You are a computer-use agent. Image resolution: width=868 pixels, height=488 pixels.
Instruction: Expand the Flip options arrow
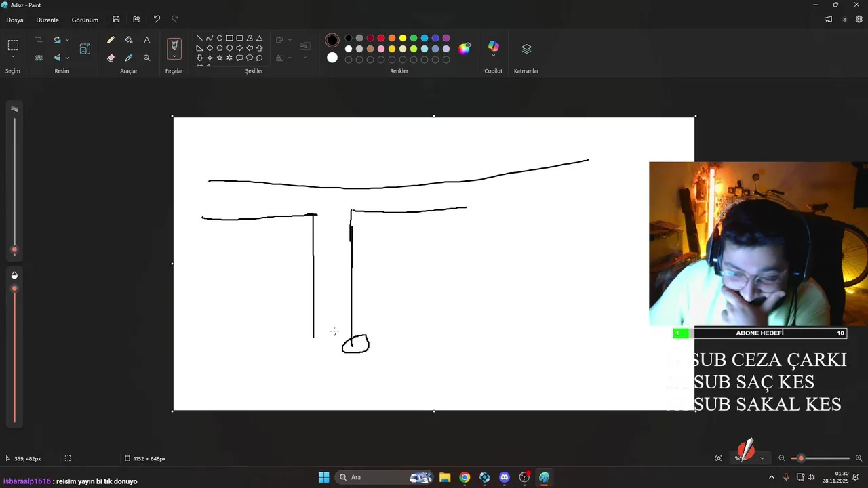pyautogui.click(x=67, y=58)
